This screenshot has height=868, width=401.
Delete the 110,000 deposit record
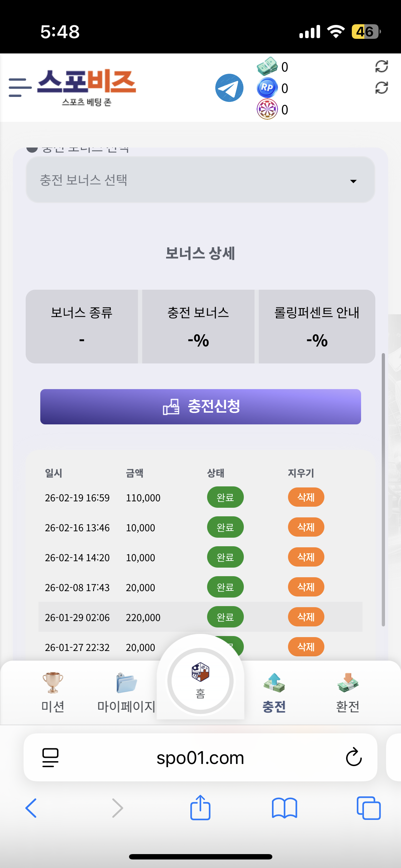point(306,497)
